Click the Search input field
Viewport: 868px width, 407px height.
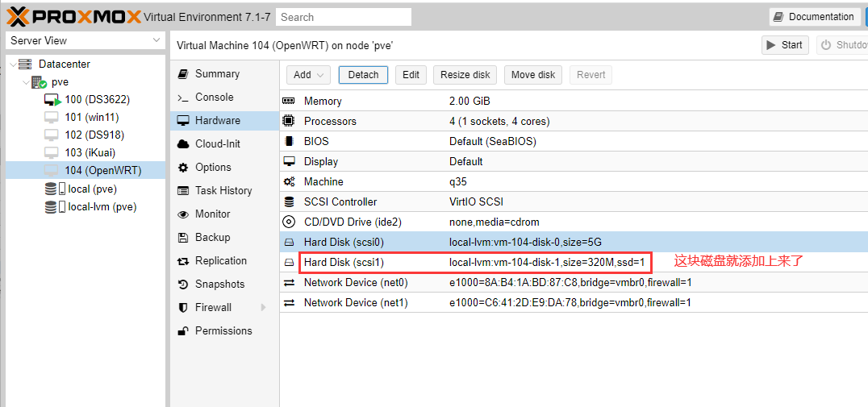[343, 17]
